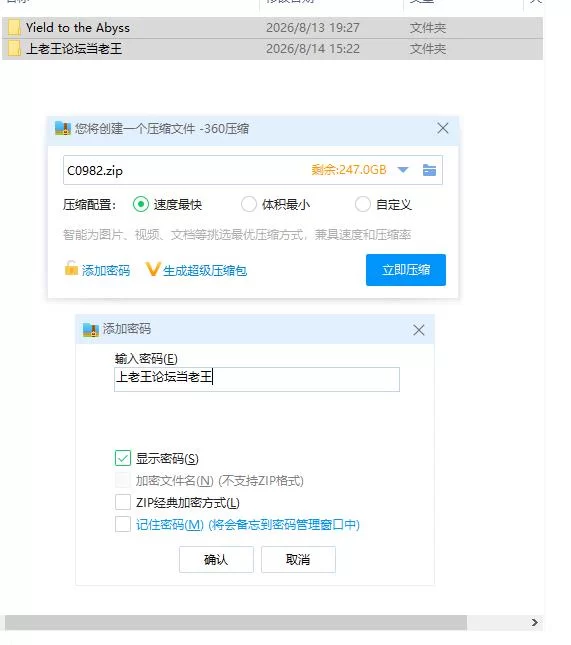The height and width of the screenshot is (645, 571).
Task: Click the right arrow of horizontal scrollbar
Action: coord(534,622)
